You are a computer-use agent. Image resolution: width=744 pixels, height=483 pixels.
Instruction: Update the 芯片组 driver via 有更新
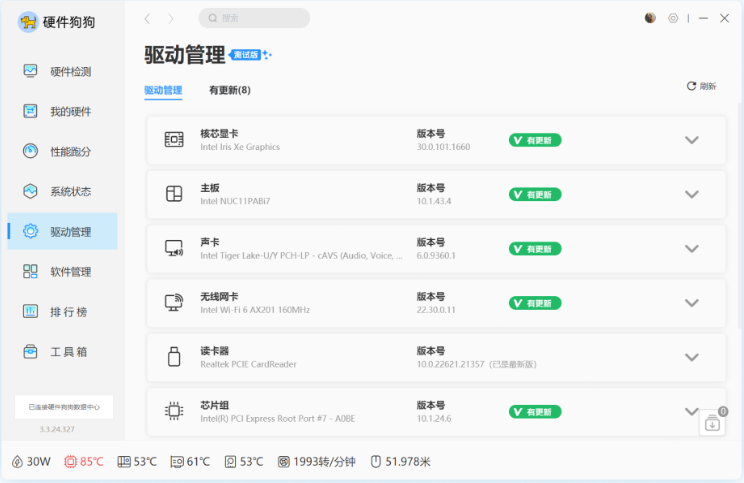pos(535,412)
